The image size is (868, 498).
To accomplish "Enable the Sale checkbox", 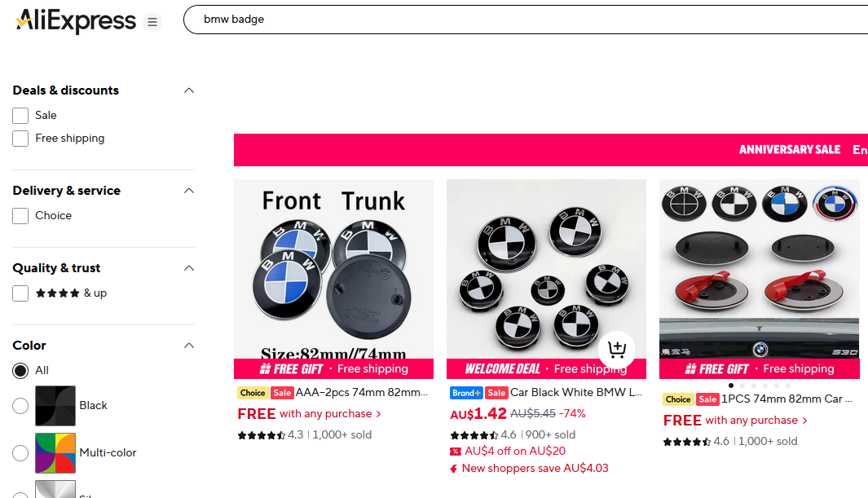I will tap(20, 116).
